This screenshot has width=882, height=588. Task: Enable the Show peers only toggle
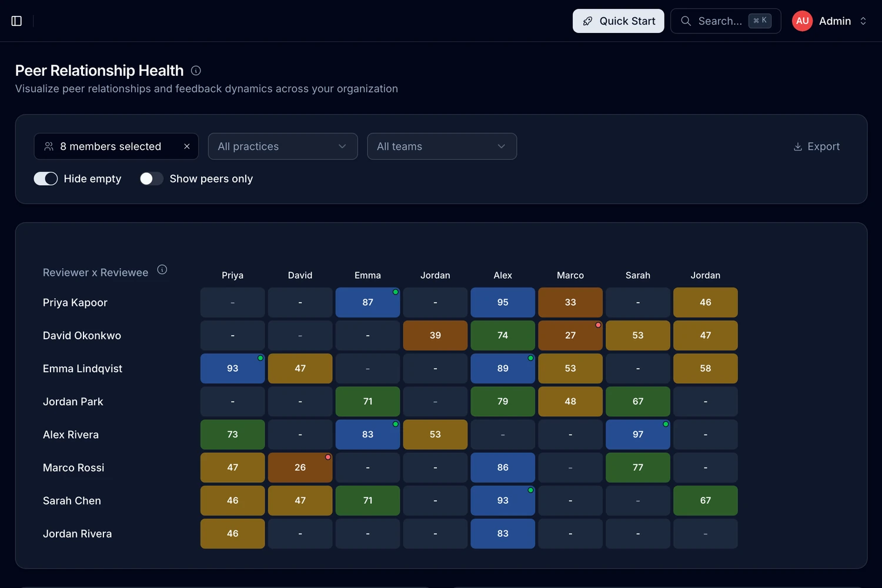152,179
